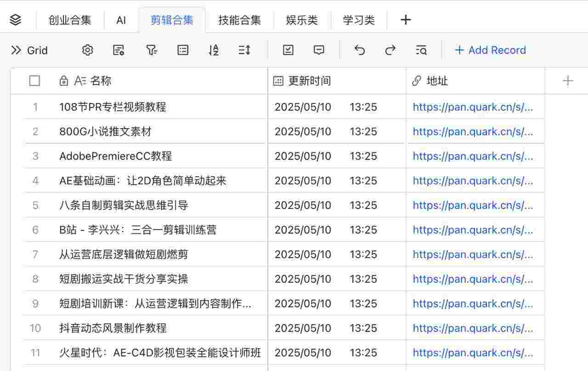Toggle the select-all checkbox in header
Image resolution: width=588 pixels, height=371 pixels.
34,81
